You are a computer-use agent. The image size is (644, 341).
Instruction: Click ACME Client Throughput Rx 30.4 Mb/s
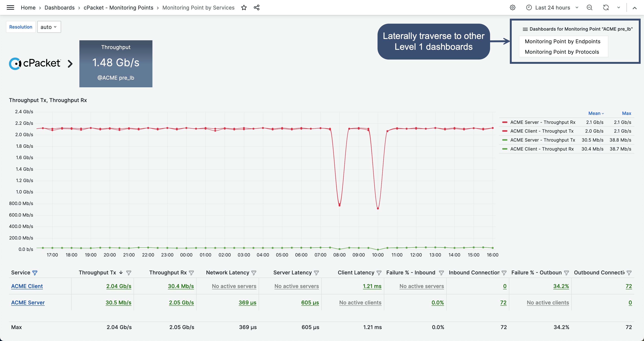181,286
